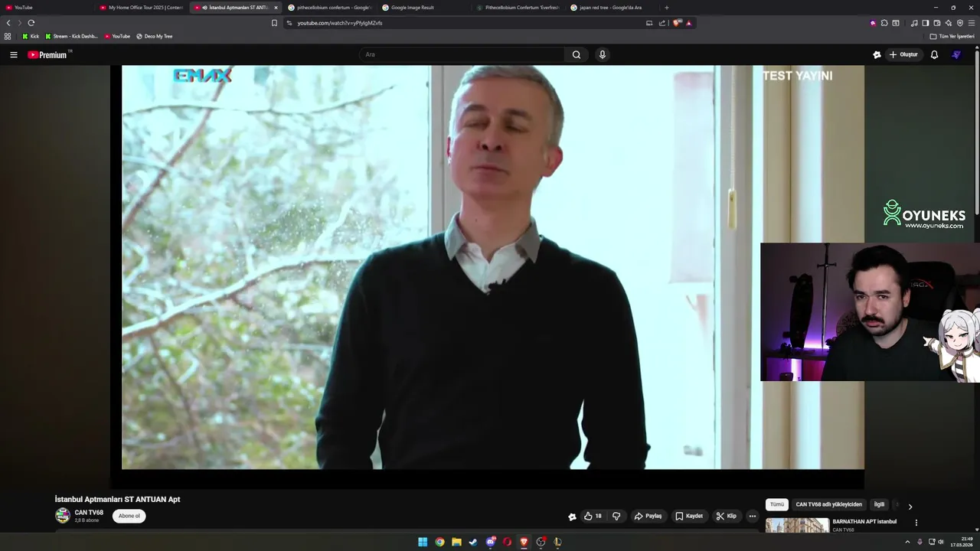The height and width of the screenshot is (551, 980).
Task: Share the video with Paylaş
Action: click(x=648, y=516)
